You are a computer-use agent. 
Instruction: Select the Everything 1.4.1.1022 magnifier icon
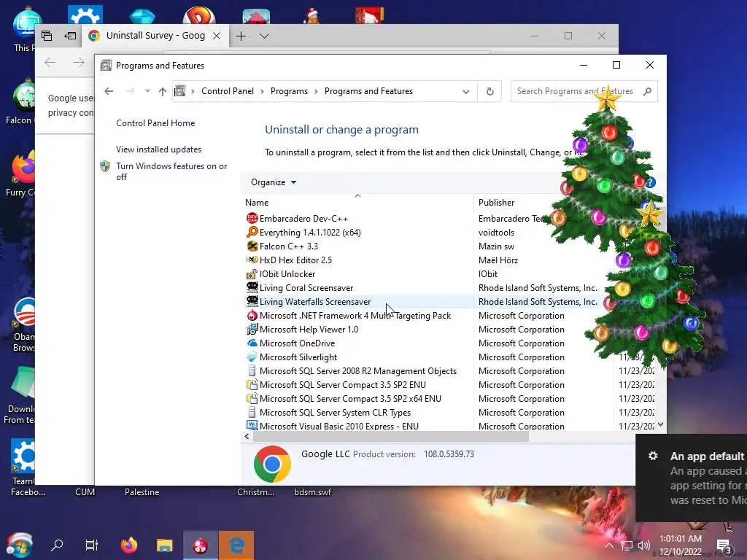[252, 233]
